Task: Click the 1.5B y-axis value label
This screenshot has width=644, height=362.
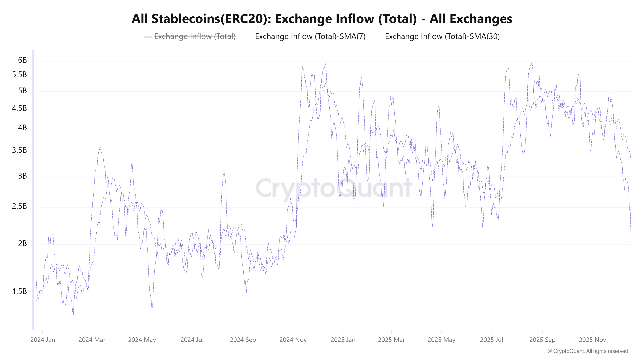Action: 19,291
